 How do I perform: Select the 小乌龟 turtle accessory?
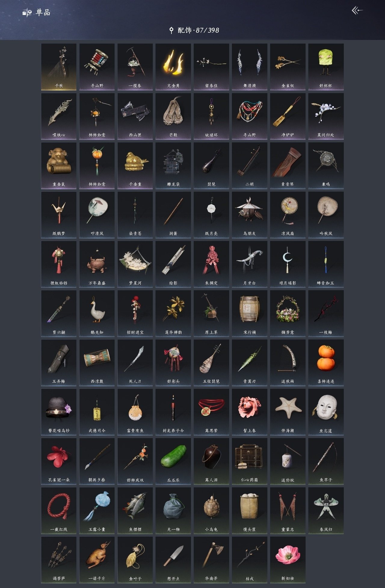[x=211, y=511]
